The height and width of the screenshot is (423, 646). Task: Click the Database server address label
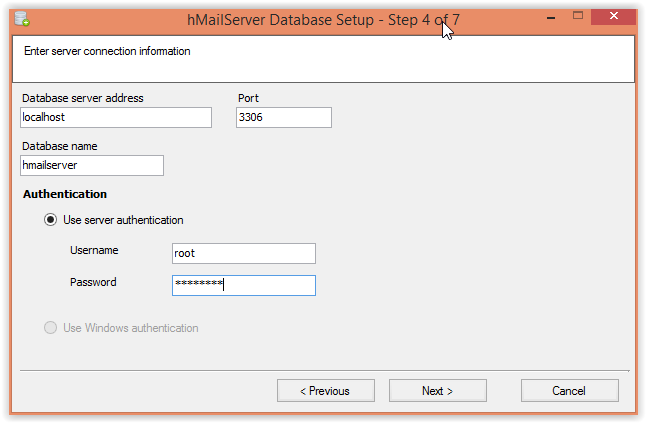coord(83,98)
